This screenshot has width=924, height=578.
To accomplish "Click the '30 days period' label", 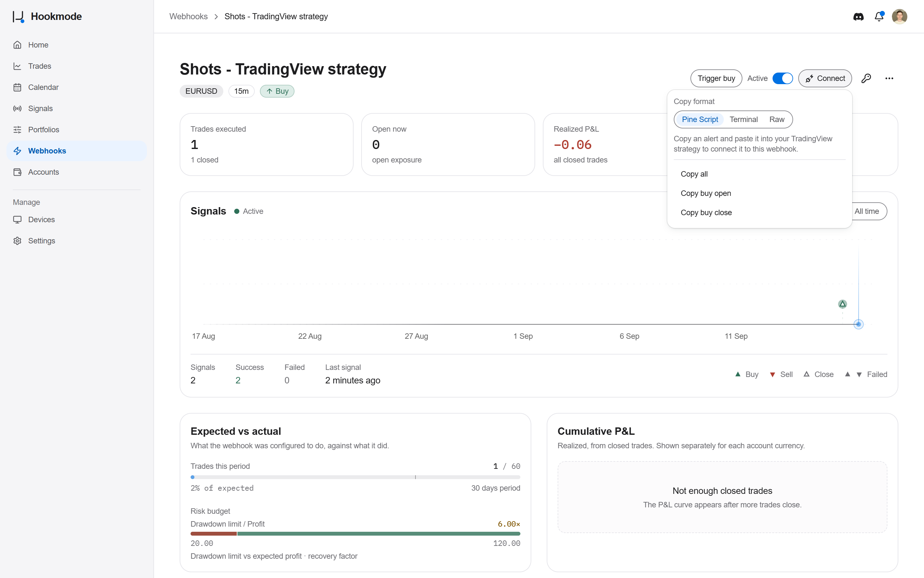I will (x=495, y=488).
